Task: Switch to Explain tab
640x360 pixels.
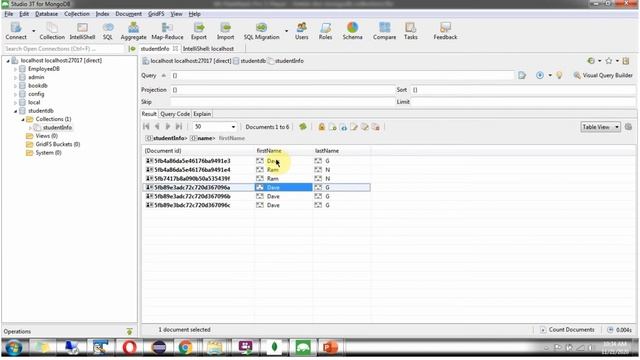Action: coord(202,114)
